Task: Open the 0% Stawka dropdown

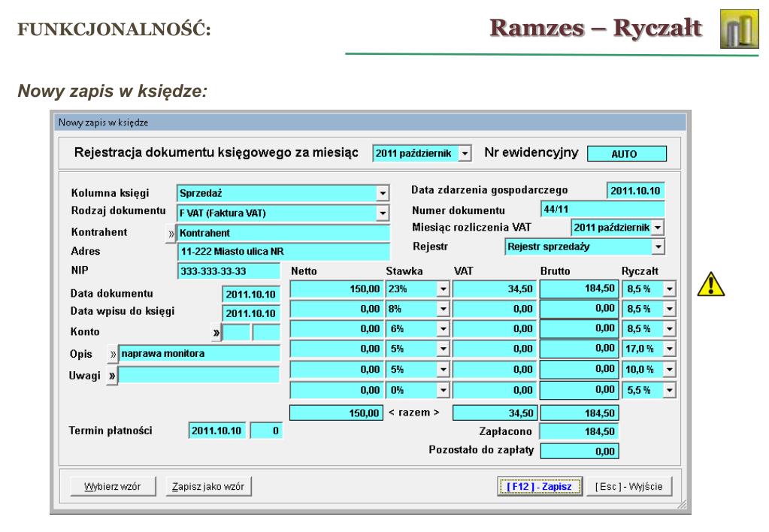Action: pyautogui.click(x=443, y=391)
